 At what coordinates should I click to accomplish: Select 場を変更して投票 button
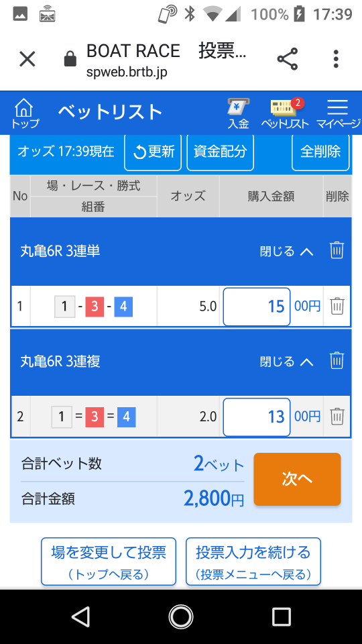(109, 561)
